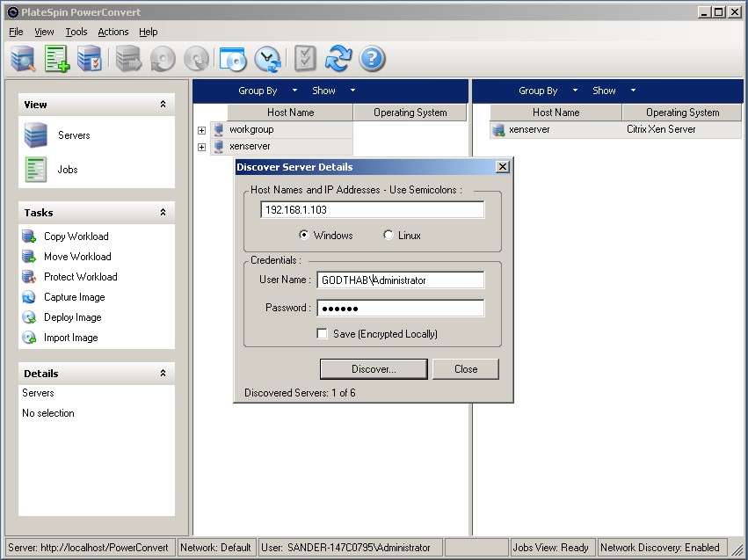Open Jobs view in the sidebar
748x560 pixels.
pos(67,170)
